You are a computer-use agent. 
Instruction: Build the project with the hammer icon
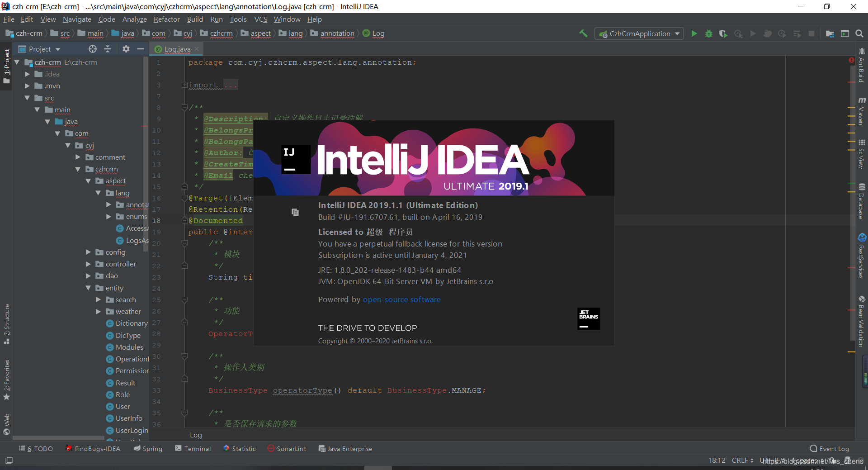[583, 33]
